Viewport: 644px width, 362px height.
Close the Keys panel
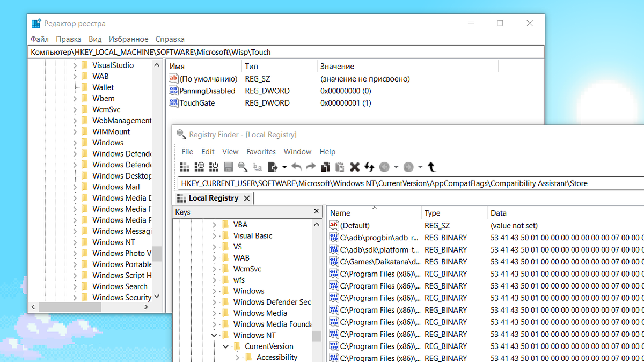click(x=317, y=212)
